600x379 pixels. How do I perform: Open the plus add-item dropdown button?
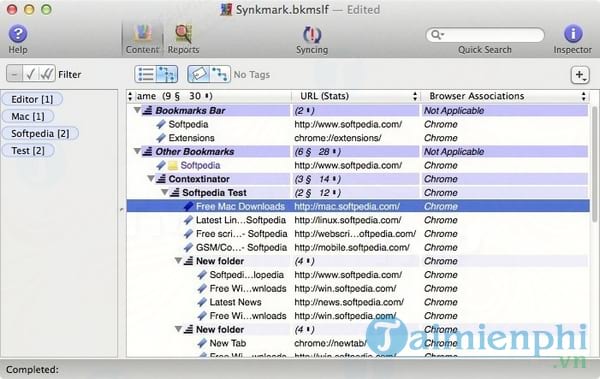580,75
